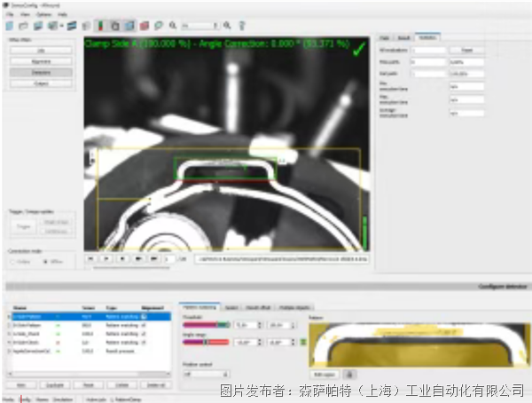Click the Threshold range slider
This screenshot has height=403, width=532.
coord(207,325)
